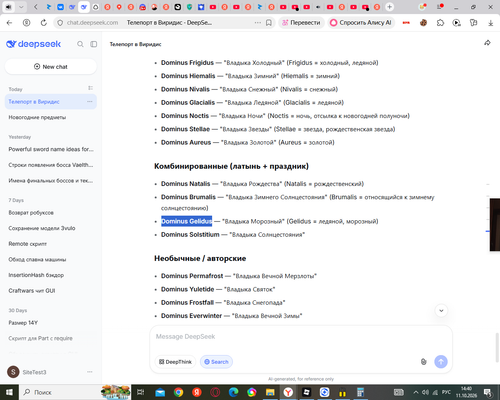Click the heading Комбинированные (латынь + праздник)
The width and height of the screenshot is (500, 400).
click(x=231, y=166)
